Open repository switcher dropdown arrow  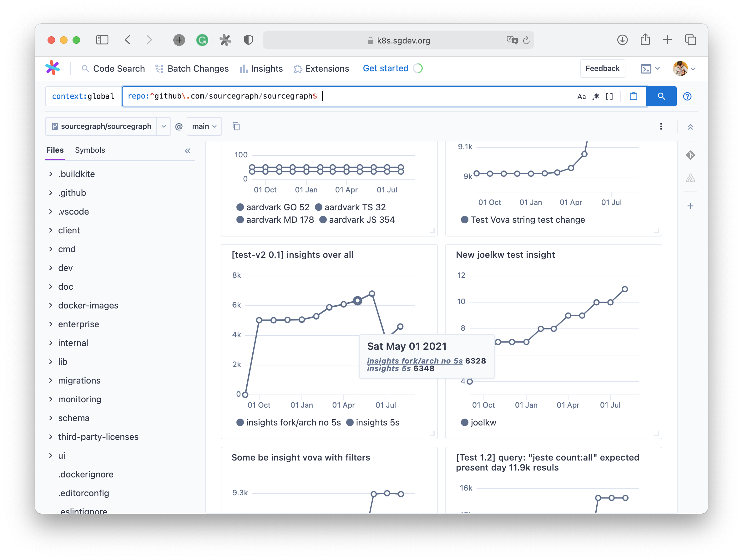pyautogui.click(x=164, y=126)
